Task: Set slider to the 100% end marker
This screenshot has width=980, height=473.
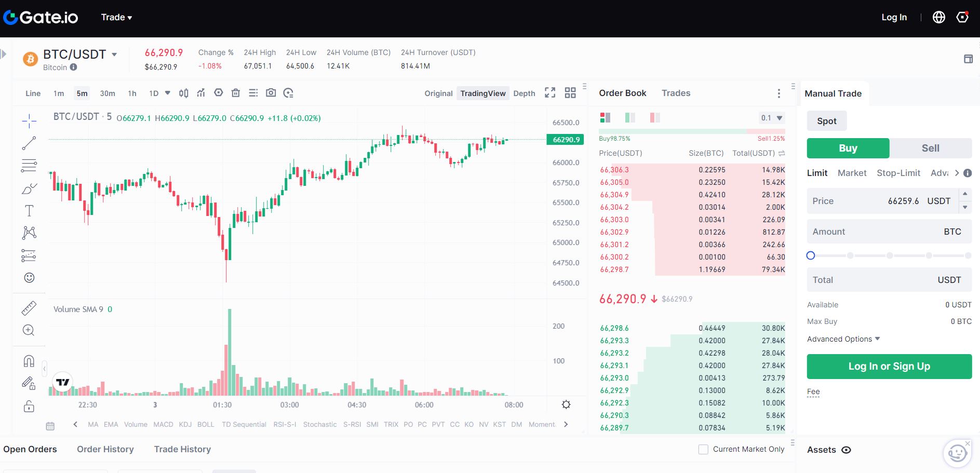Action: (968, 255)
